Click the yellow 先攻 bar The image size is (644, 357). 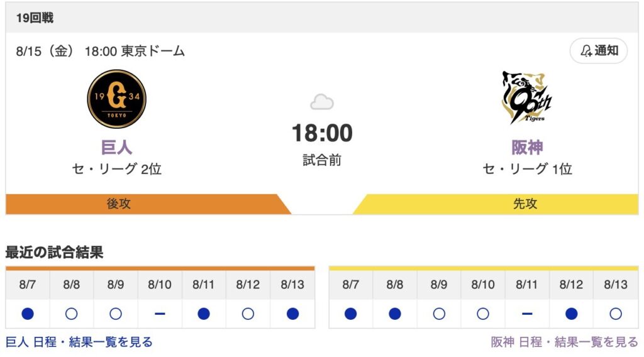496,204
